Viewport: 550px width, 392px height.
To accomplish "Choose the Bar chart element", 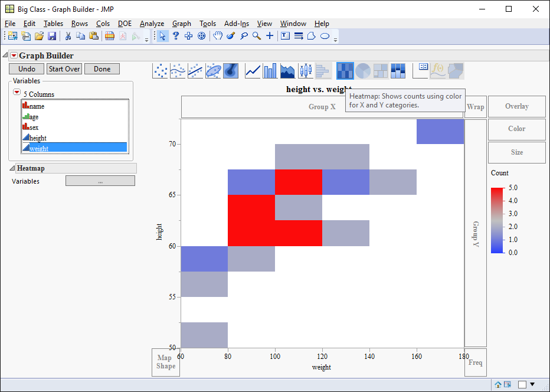I will 270,70.
